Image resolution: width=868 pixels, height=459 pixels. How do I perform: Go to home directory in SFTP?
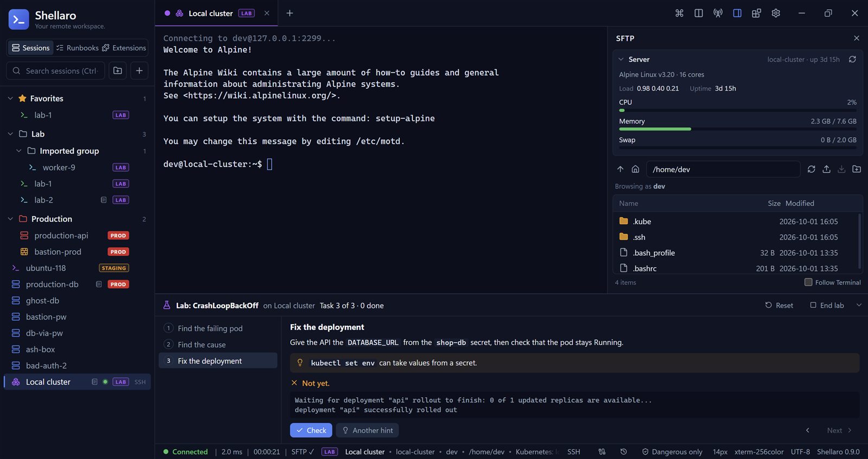[x=635, y=169]
